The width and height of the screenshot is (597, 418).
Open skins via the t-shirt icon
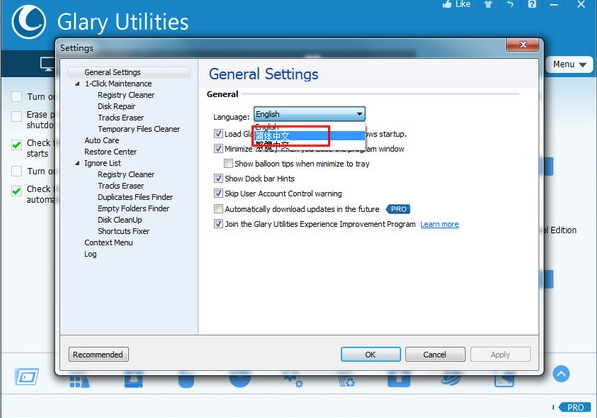(488, 4)
